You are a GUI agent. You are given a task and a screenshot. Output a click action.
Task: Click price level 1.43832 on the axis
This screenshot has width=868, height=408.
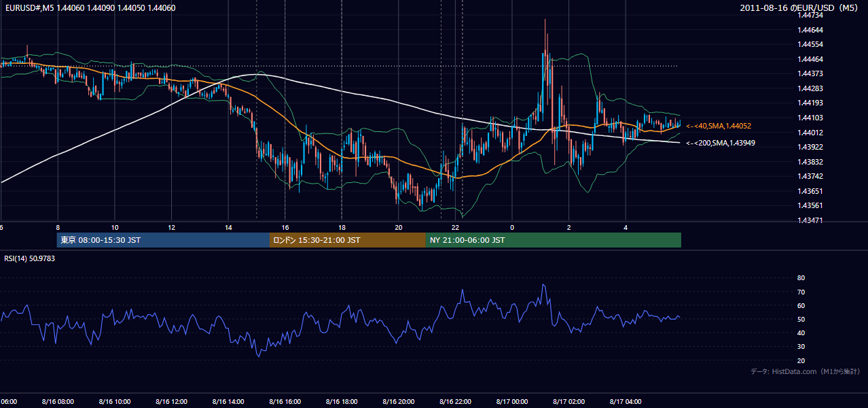(x=810, y=162)
